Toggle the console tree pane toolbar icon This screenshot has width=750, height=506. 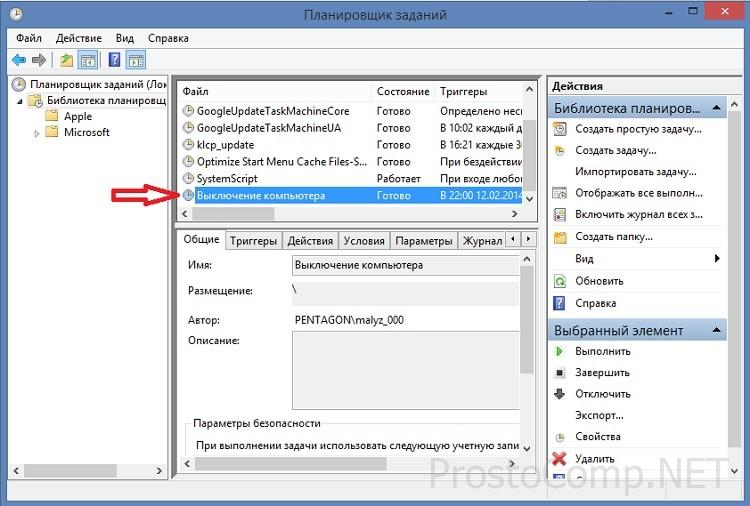88,60
